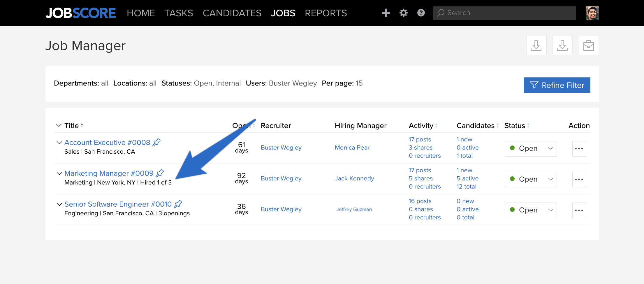Screen dimensions: 644x284
Task: Click '5 shares' activity link
Action: tap(421, 178)
